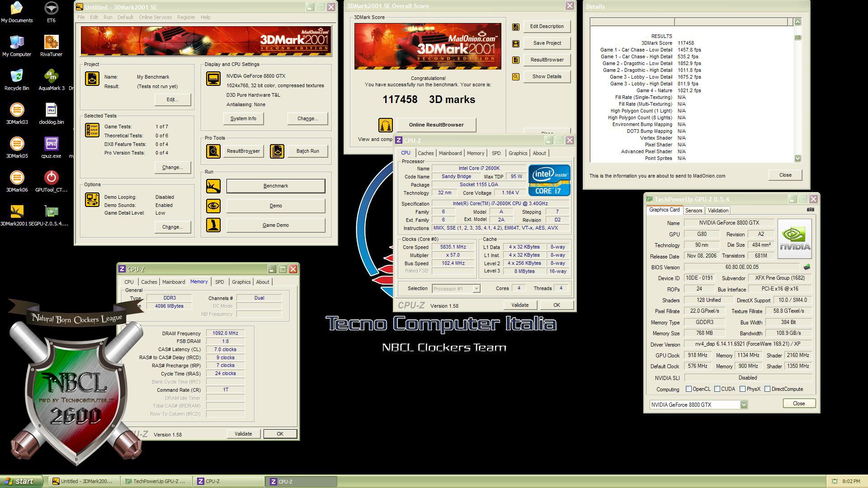
Task: Click the Demo button in Run section
Action: [275, 206]
